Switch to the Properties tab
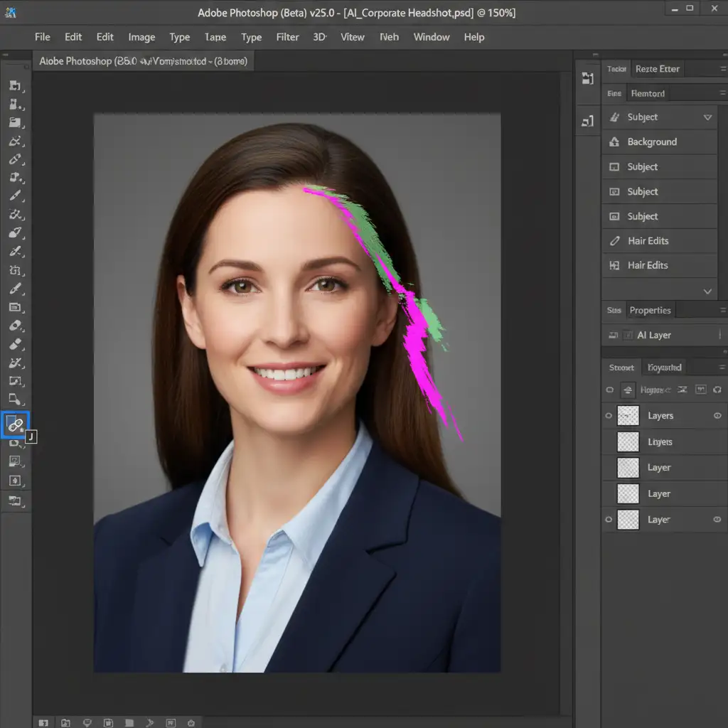The image size is (728, 728). (x=650, y=310)
